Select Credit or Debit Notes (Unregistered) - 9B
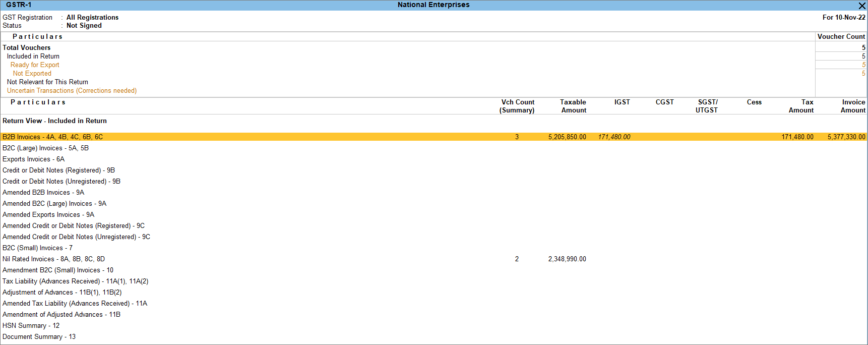The height and width of the screenshot is (345, 868). pyautogui.click(x=61, y=181)
